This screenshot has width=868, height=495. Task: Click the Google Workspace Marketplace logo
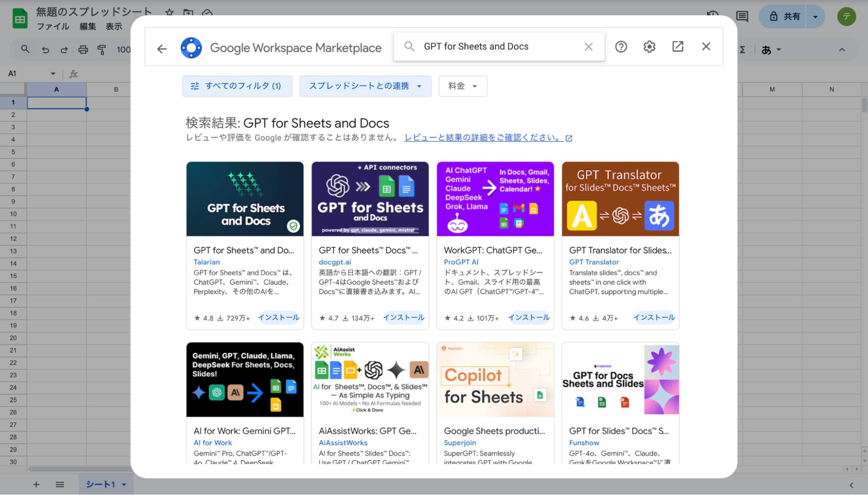191,48
